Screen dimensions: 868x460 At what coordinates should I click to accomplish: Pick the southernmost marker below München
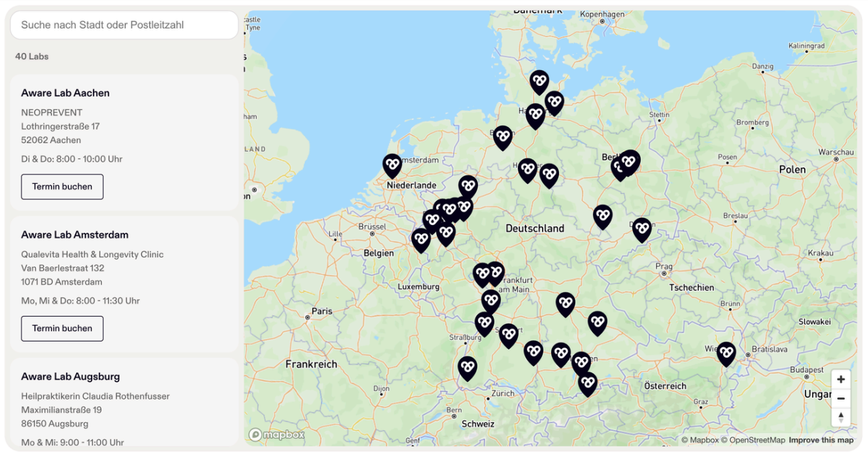click(587, 384)
